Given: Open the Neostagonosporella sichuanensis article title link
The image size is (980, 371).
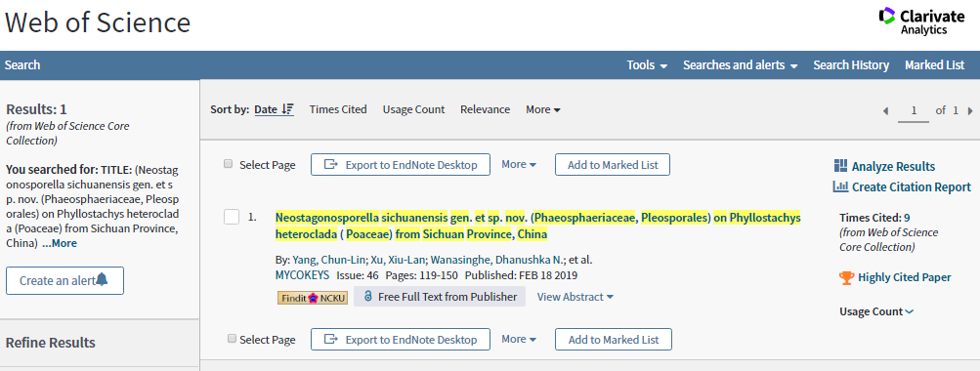Looking at the screenshot, I should tap(537, 227).
